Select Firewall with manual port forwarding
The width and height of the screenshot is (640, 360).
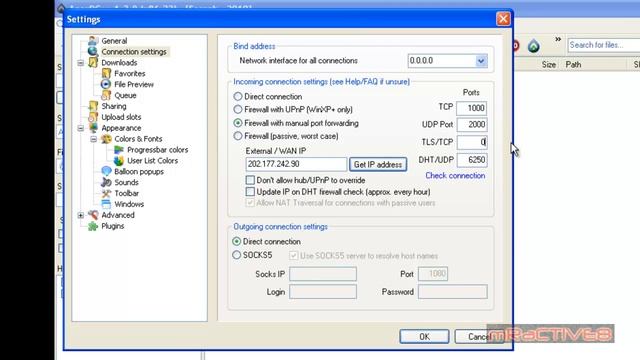click(238, 123)
